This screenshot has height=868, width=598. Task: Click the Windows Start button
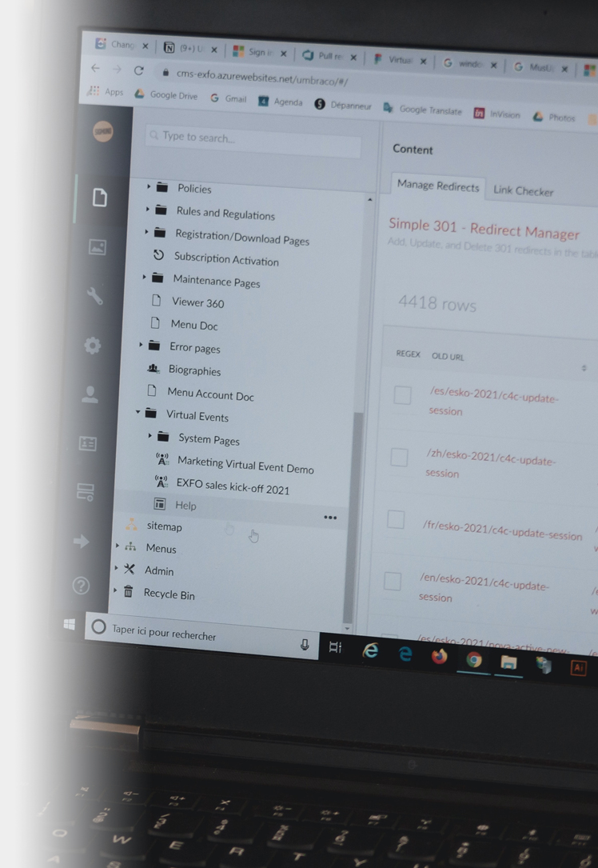pos(69,625)
